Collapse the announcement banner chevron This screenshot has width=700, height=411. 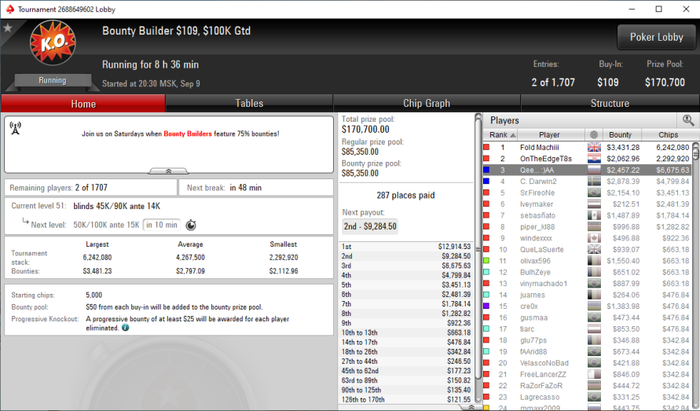[168, 171]
